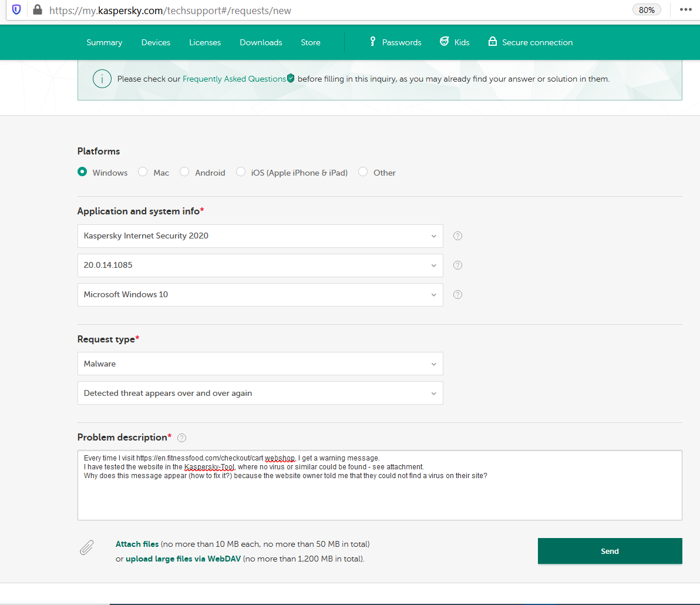
Task: Open the Store tab
Action: tap(311, 42)
